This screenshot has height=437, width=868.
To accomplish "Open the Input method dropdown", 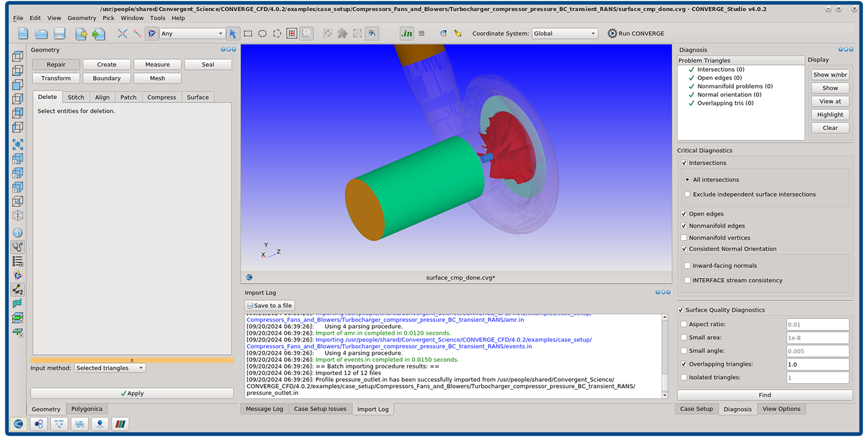I will coord(109,368).
